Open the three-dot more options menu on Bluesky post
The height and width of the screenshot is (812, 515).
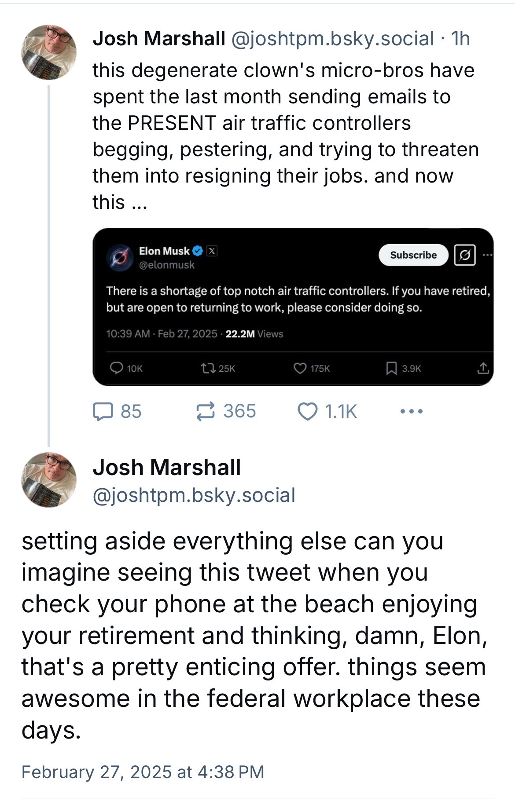(412, 412)
